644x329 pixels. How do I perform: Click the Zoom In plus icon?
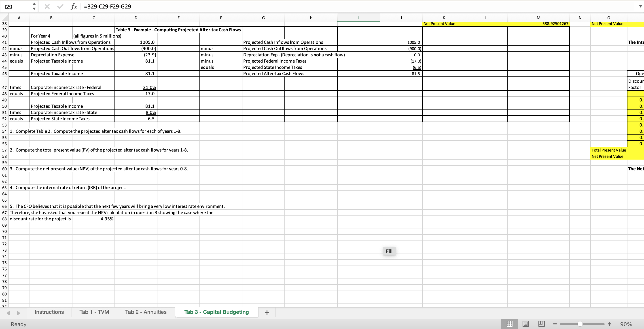[610, 324]
